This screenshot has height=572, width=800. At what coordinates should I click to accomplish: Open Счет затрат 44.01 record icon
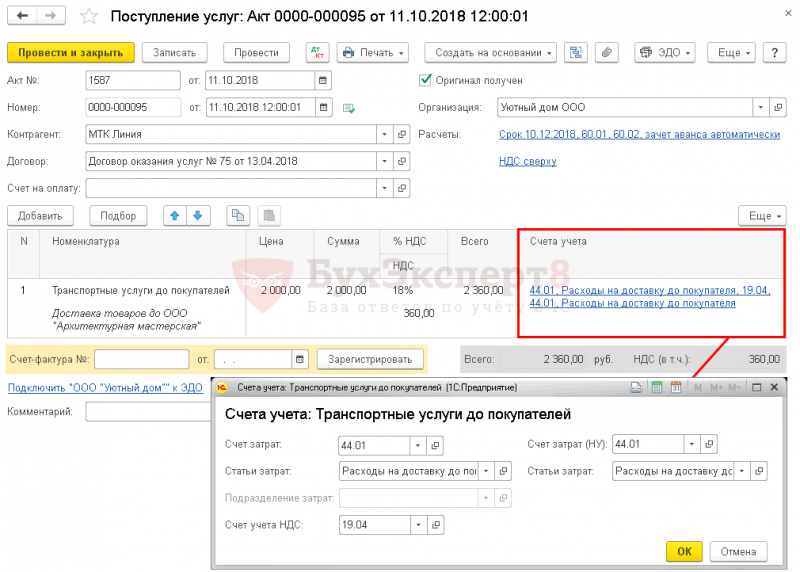435,445
